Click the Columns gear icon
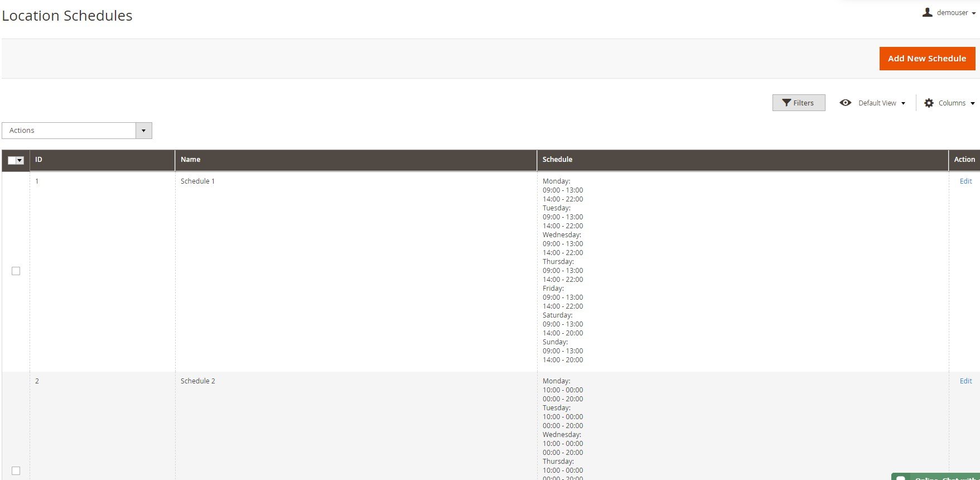 pos(929,103)
